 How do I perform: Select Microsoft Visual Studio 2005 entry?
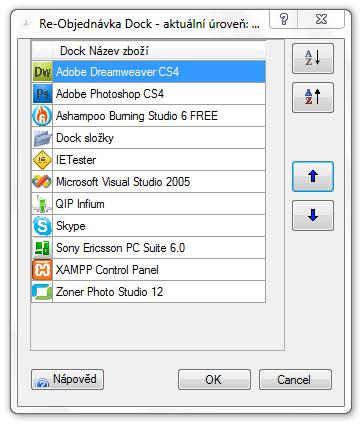(149, 182)
